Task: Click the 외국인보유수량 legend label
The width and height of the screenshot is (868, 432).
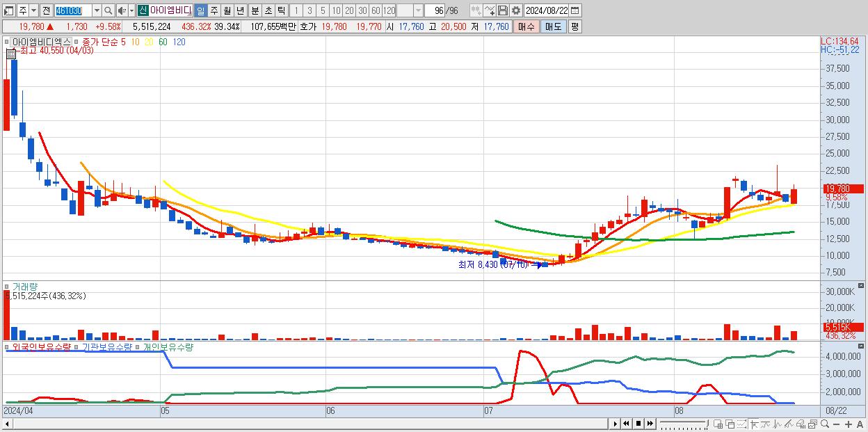Action: (42, 346)
